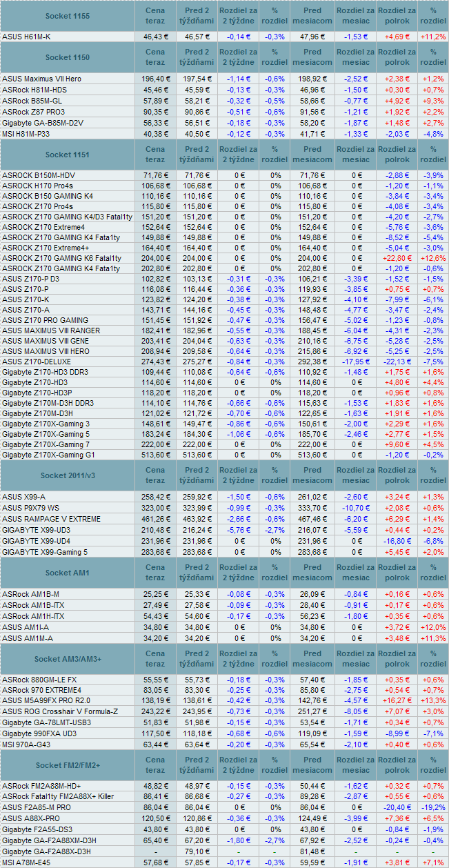Select ASUS MAXIMUS VIII GENE product name
The width and height of the screenshot is (449, 868).
tap(46, 341)
